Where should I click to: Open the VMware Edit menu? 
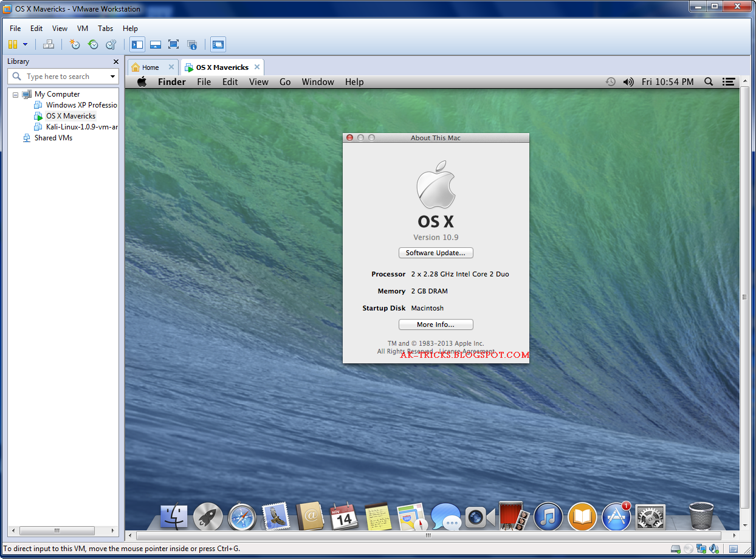pyautogui.click(x=36, y=29)
